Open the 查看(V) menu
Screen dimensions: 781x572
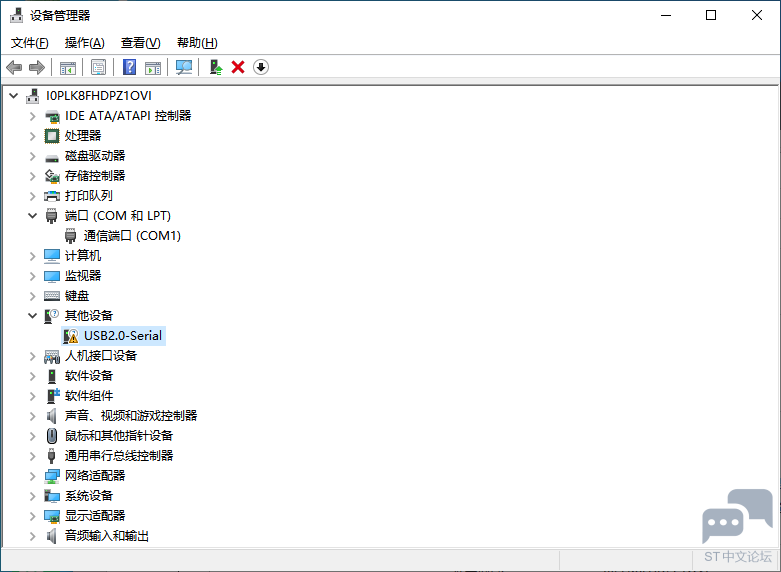(x=140, y=43)
